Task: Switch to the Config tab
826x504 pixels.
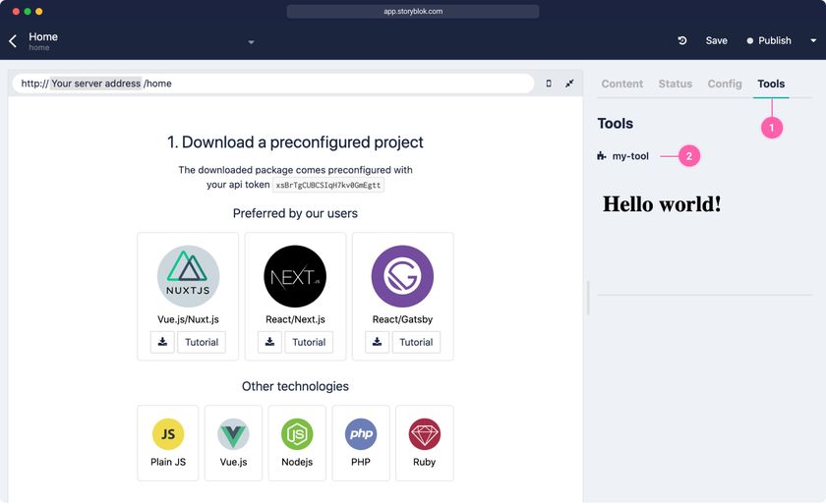Action: pos(725,84)
